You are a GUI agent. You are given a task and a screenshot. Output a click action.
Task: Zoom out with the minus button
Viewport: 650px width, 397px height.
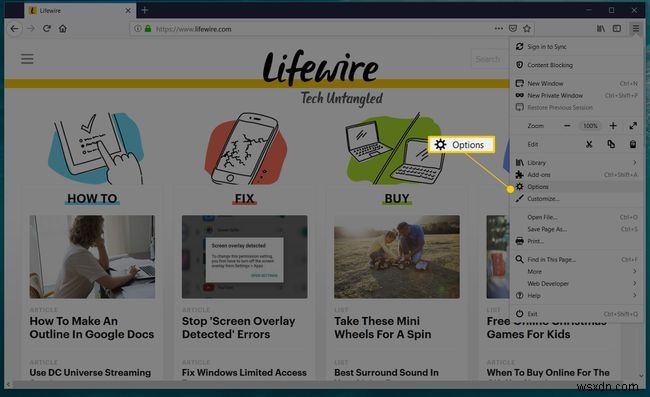(x=567, y=126)
